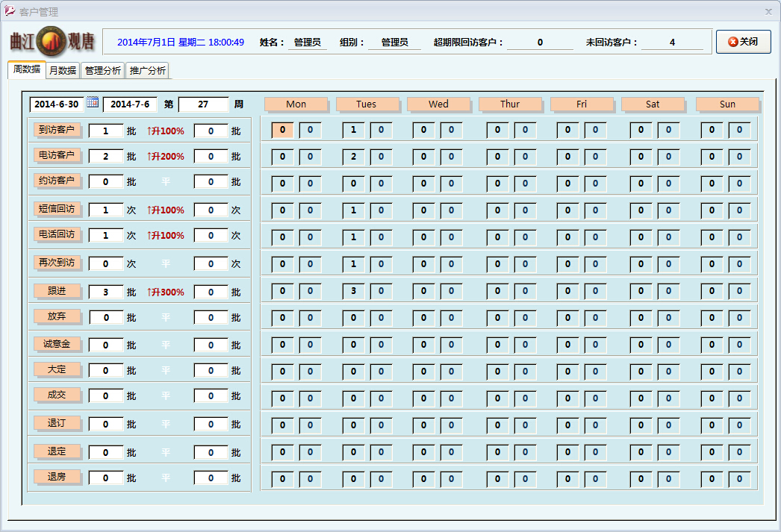Click the 到访客户 weekly total field

(x=105, y=131)
